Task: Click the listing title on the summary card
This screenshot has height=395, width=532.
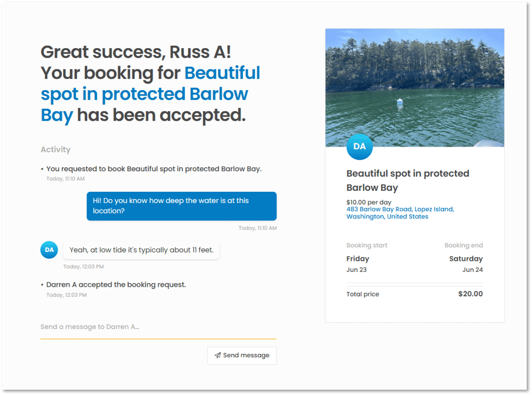Action: (407, 180)
